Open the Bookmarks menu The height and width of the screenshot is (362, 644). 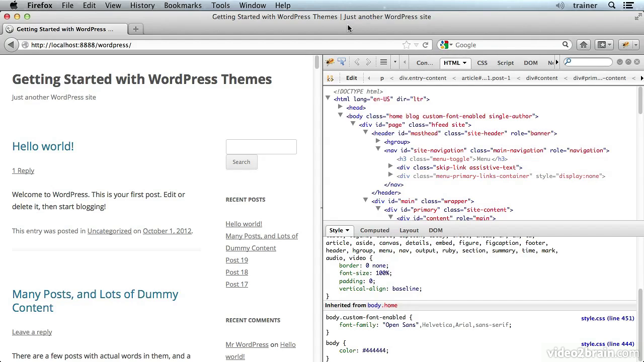pyautogui.click(x=183, y=6)
